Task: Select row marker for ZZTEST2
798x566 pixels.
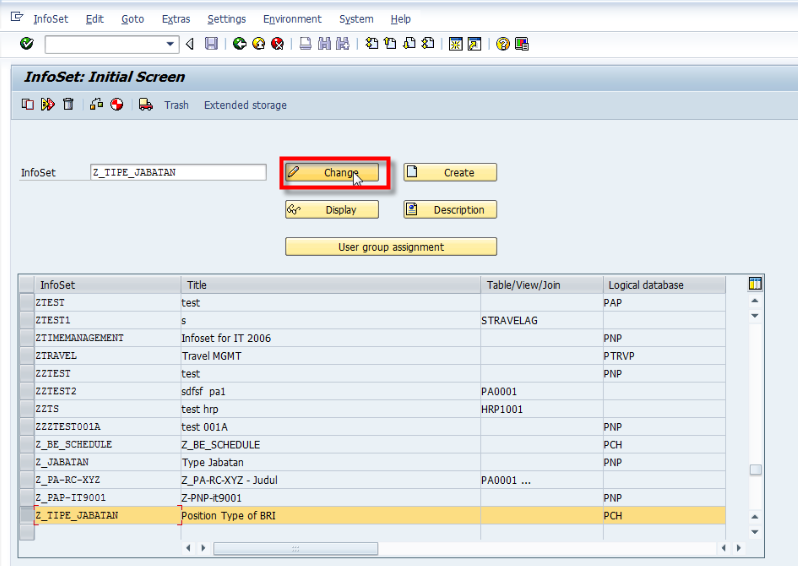Action: [x=26, y=391]
